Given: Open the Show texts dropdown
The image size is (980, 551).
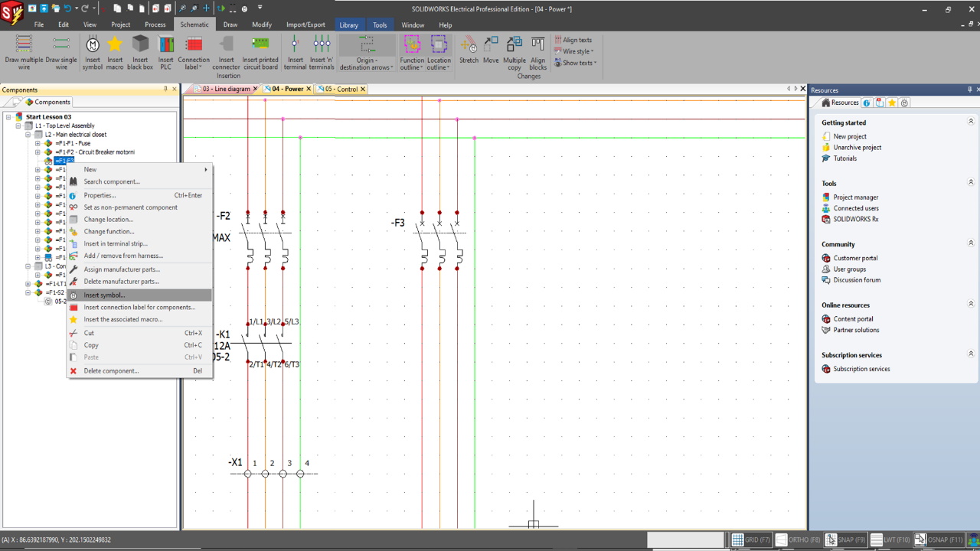Looking at the screenshot, I should (575, 63).
